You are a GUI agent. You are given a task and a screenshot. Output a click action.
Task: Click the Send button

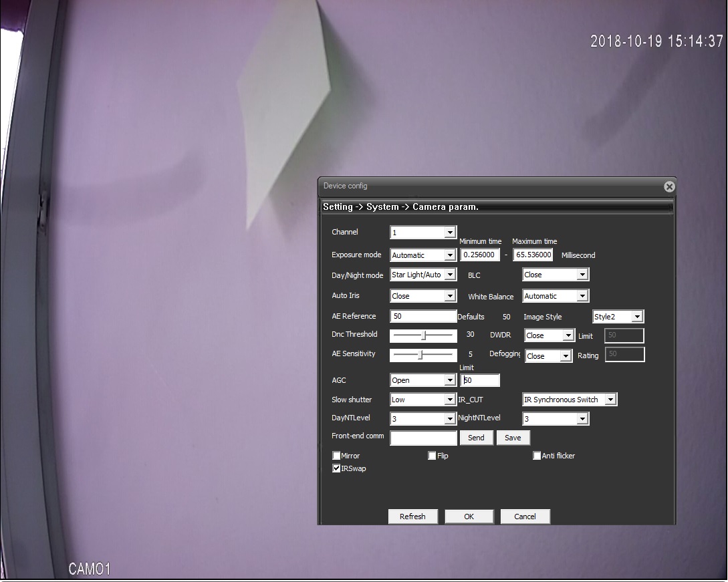(476, 438)
